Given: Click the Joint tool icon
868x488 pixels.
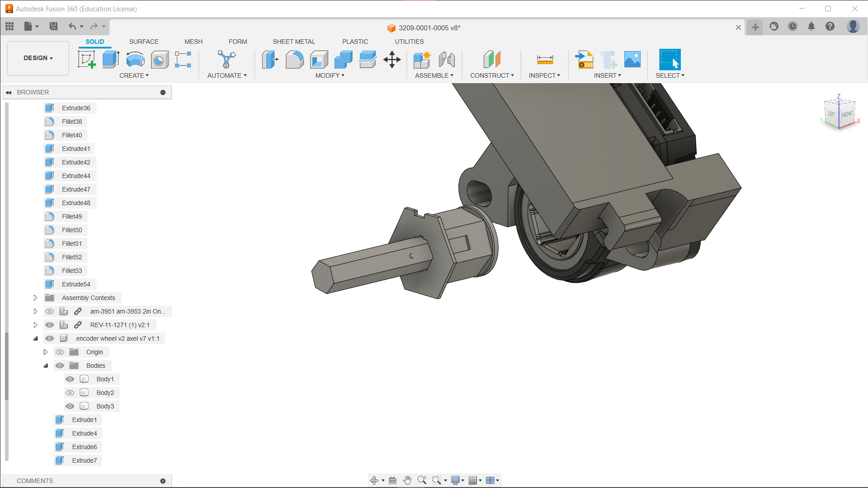Looking at the screenshot, I should (x=447, y=59).
